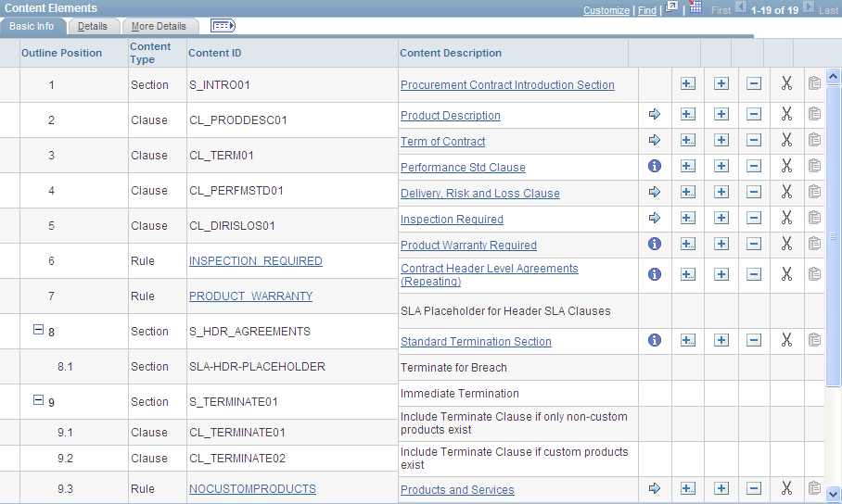Click info icon beside Product Warranty Required

click(x=654, y=244)
